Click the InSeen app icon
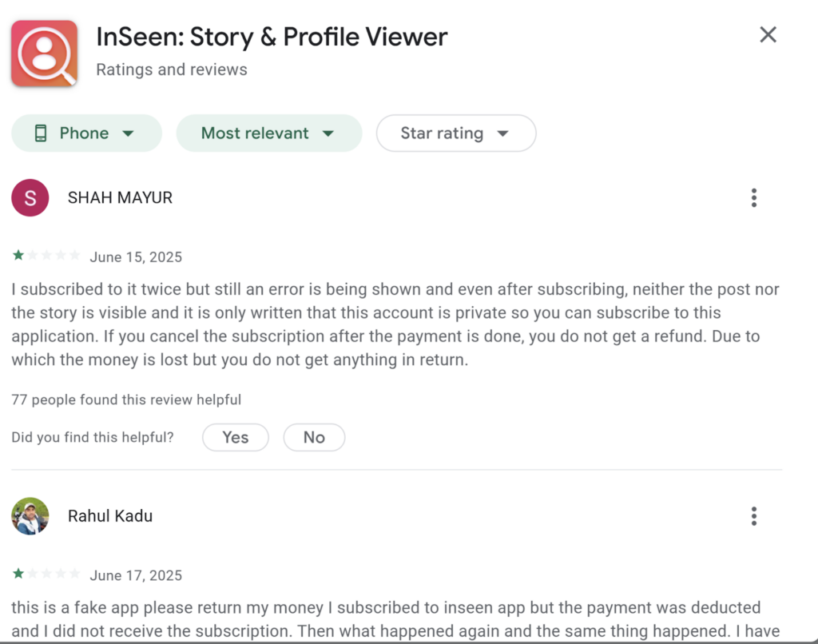Screen dimensions: 818x644 tap(44, 53)
